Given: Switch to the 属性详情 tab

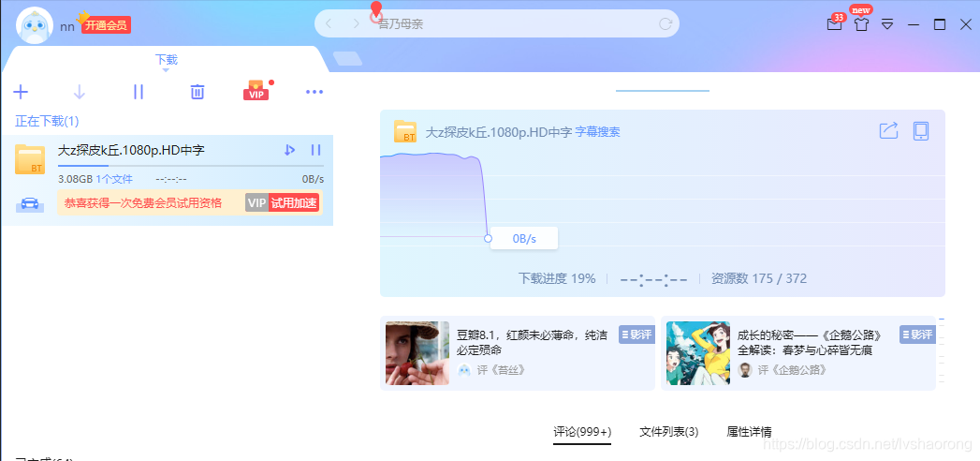Looking at the screenshot, I should (x=749, y=432).
